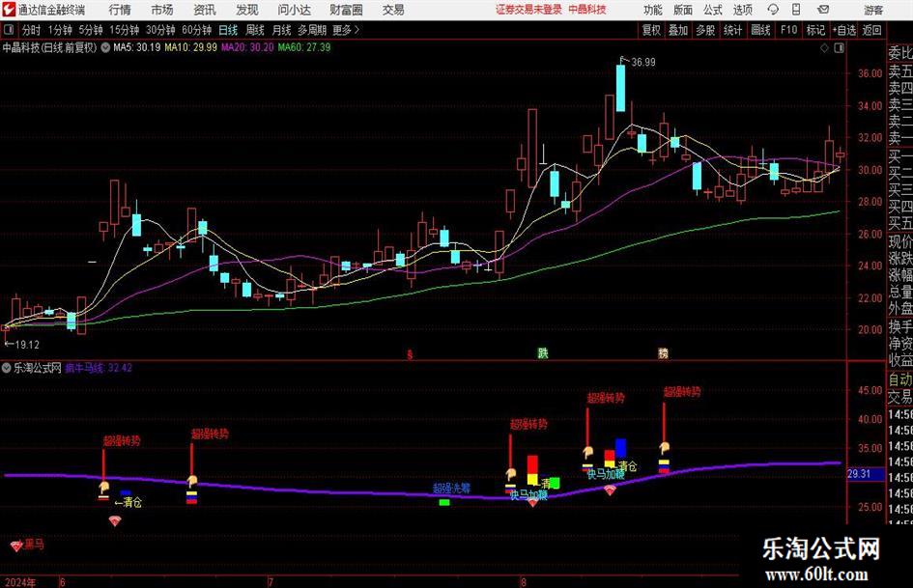Open the 市场 menu
The width and height of the screenshot is (913, 588).
(162, 10)
